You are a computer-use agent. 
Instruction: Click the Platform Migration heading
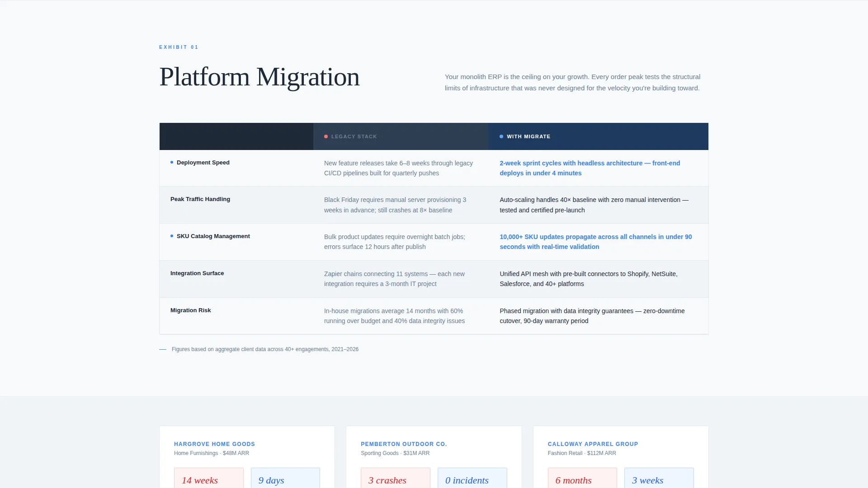click(259, 77)
